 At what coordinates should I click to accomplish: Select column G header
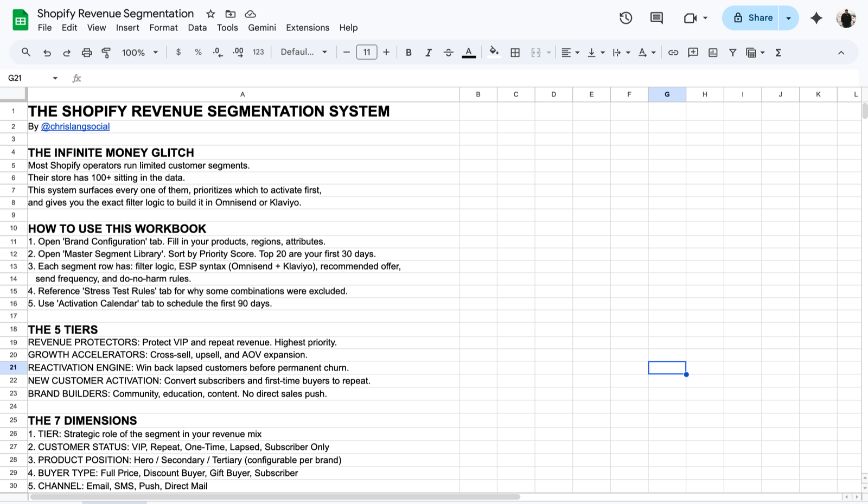[x=667, y=94]
